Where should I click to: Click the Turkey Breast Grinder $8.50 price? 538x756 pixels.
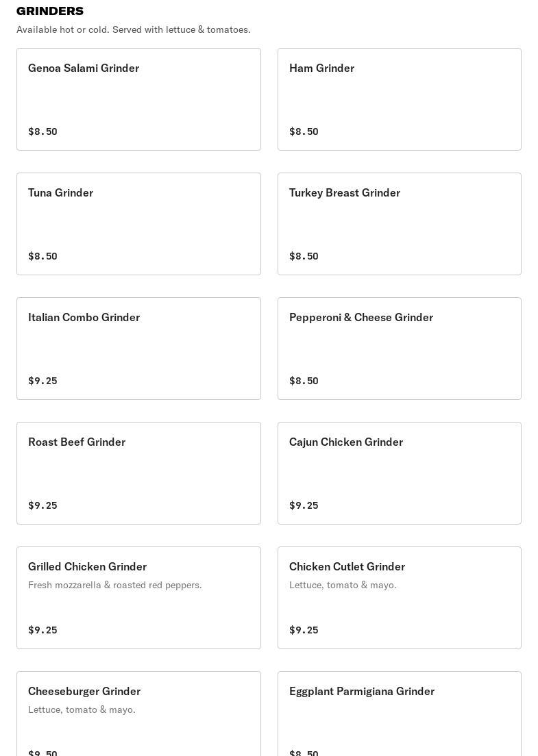click(x=304, y=256)
